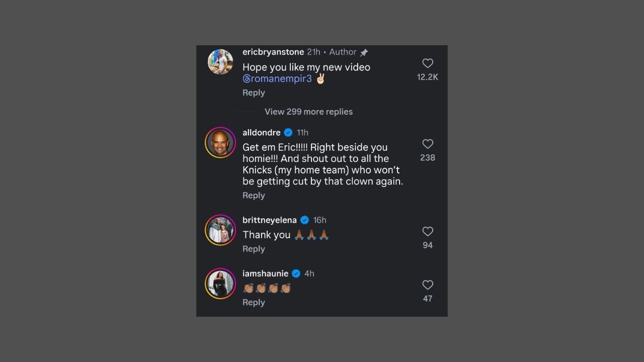Open the brittneyelena username

[x=270, y=220]
